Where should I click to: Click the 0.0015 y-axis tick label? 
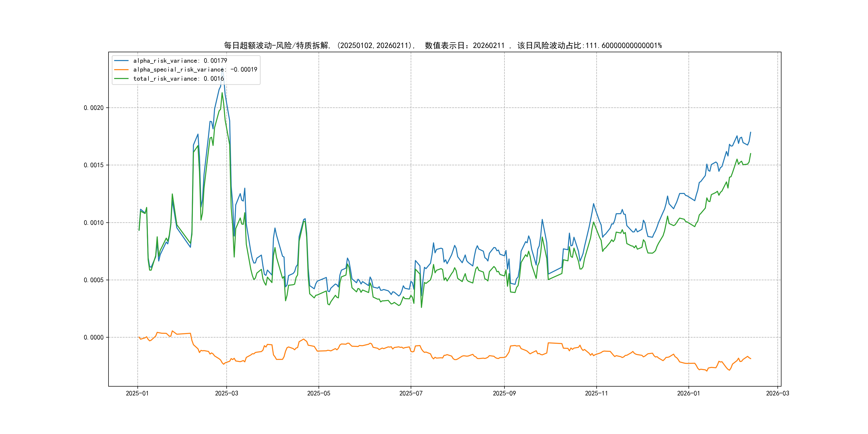(94, 165)
